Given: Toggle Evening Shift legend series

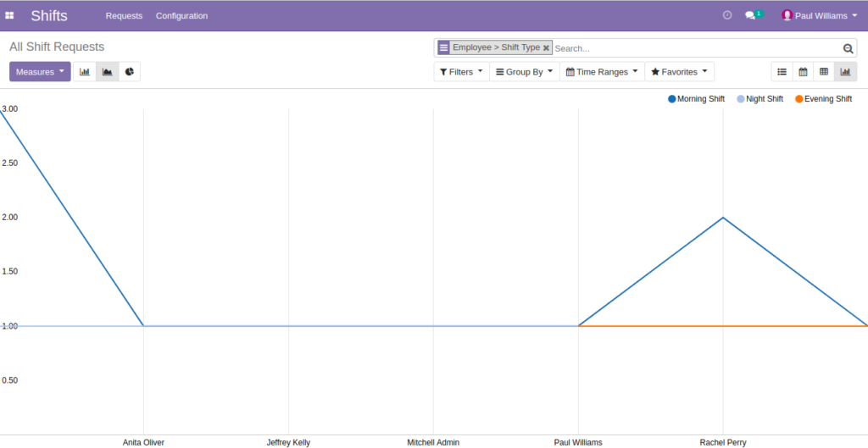Looking at the screenshot, I should (x=824, y=99).
